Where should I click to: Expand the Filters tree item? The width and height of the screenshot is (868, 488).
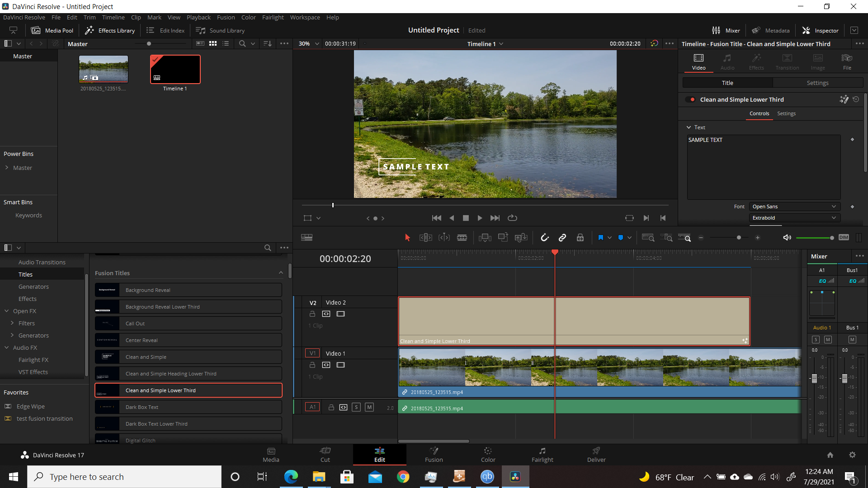point(12,323)
